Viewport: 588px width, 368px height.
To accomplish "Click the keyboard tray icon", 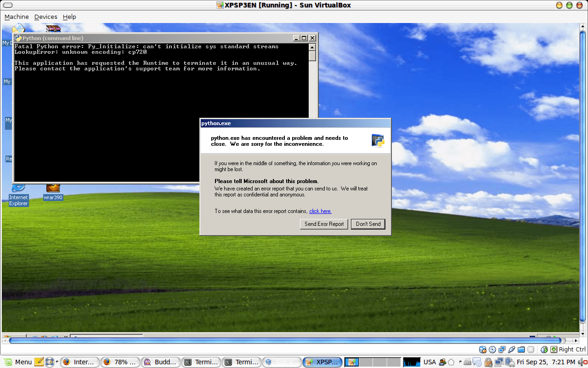I will pos(467,362).
